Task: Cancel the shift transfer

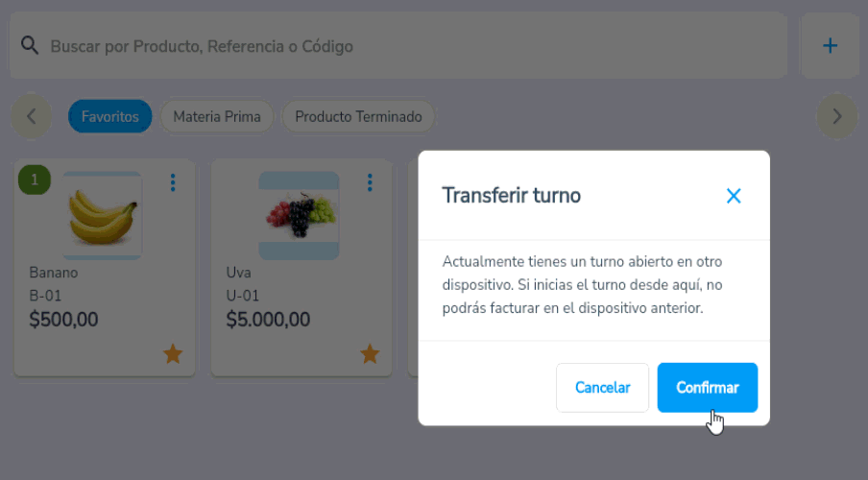Action: coord(602,388)
